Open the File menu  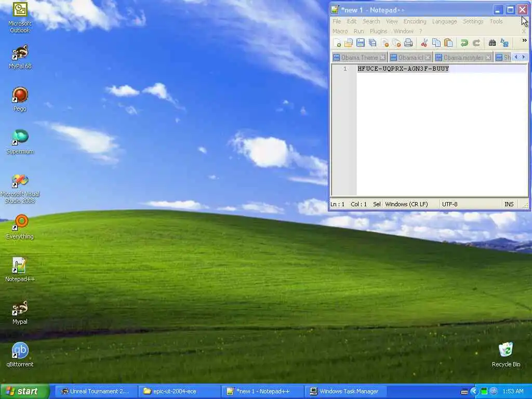337,21
